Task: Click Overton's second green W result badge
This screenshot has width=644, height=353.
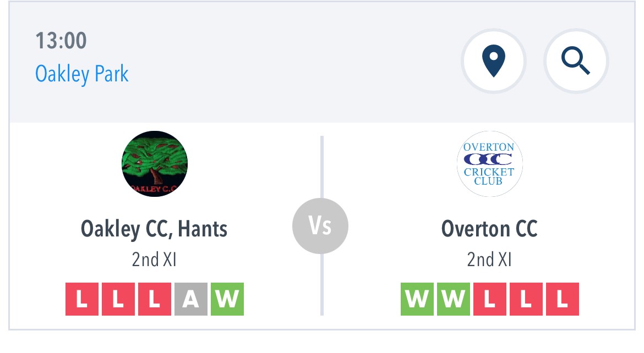Action: click(x=454, y=299)
